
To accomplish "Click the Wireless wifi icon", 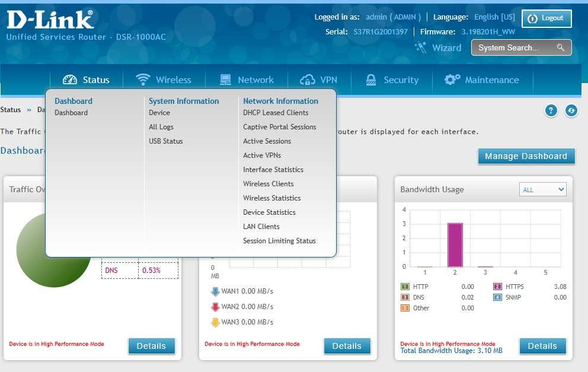I will point(143,80).
